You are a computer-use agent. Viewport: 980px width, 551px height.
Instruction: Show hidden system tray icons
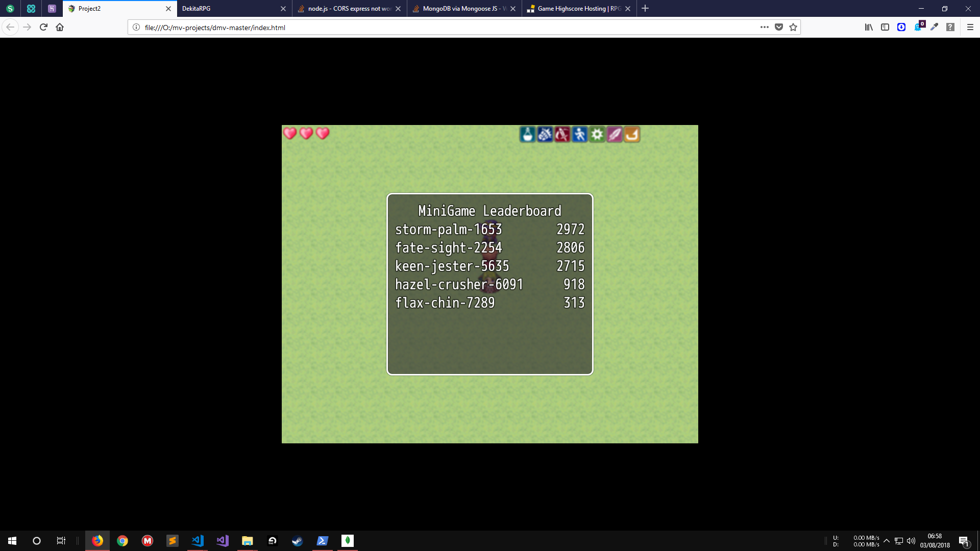887,541
